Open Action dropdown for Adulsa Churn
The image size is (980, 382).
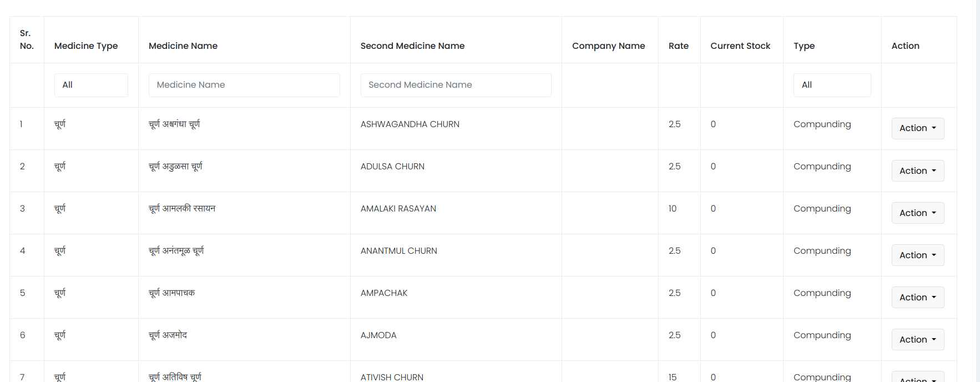pos(917,170)
